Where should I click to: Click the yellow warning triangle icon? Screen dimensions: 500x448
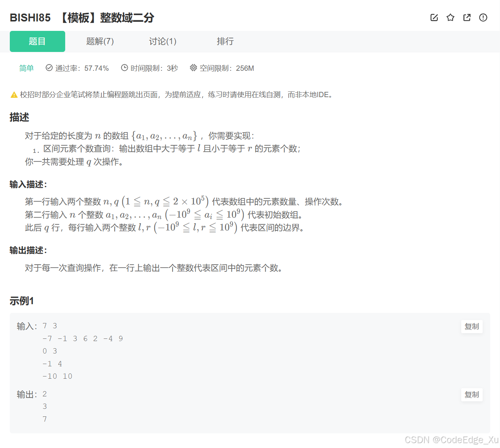click(14, 94)
